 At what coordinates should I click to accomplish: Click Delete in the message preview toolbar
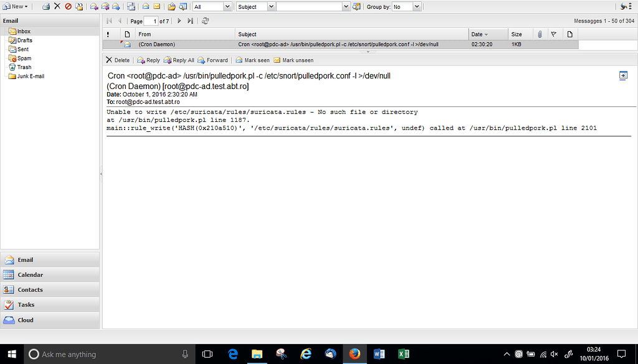118,60
